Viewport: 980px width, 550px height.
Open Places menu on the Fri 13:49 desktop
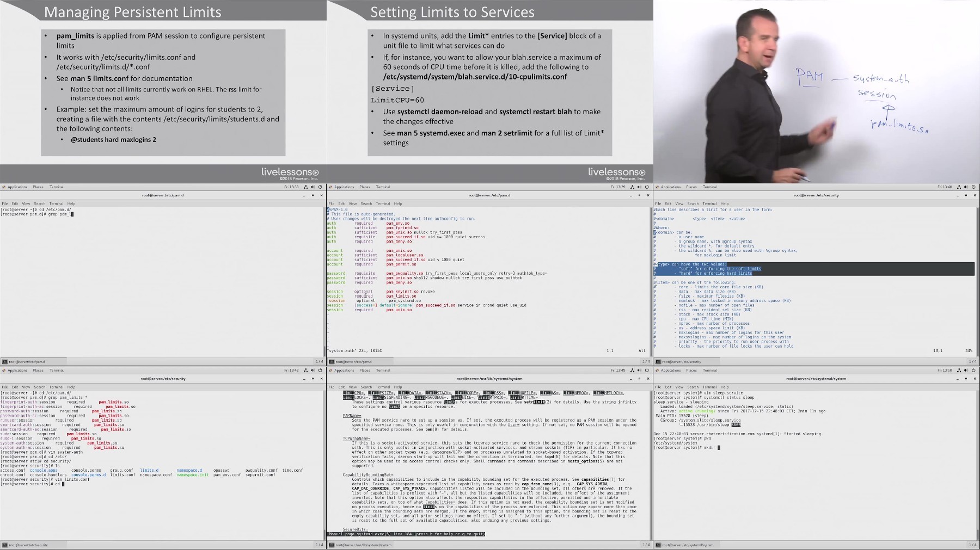tap(365, 370)
